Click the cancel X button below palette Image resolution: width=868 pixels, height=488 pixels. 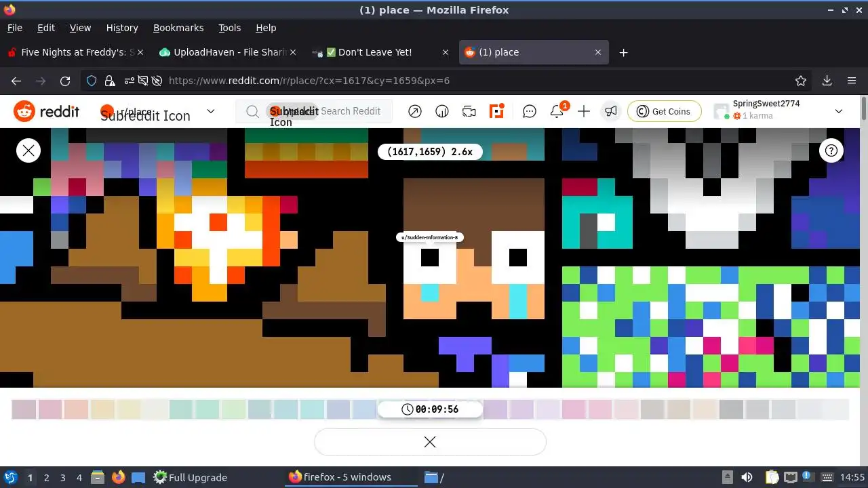(430, 442)
